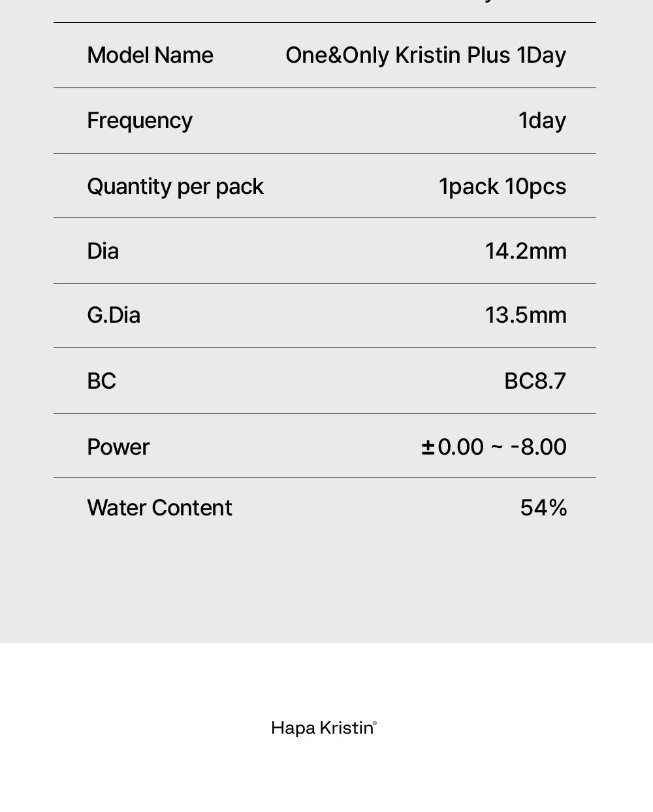Image resolution: width=653 pixels, height=812 pixels.
Task: Select the Power row label
Action: [x=118, y=447]
